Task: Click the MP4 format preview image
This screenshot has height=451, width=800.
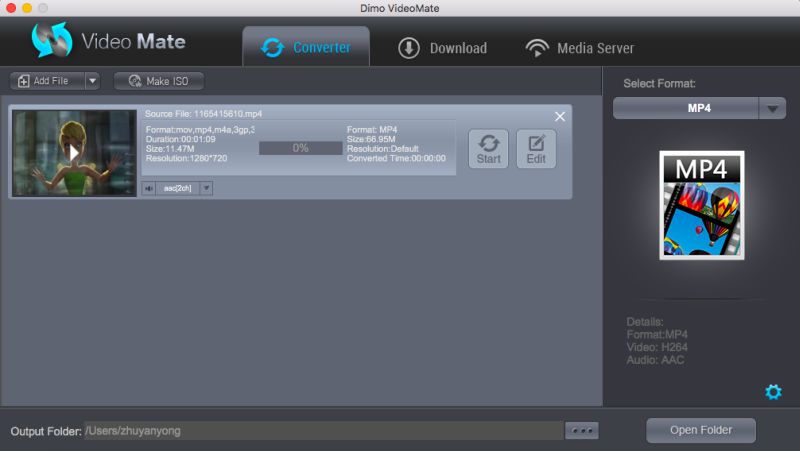Action: pyautogui.click(x=702, y=205)
